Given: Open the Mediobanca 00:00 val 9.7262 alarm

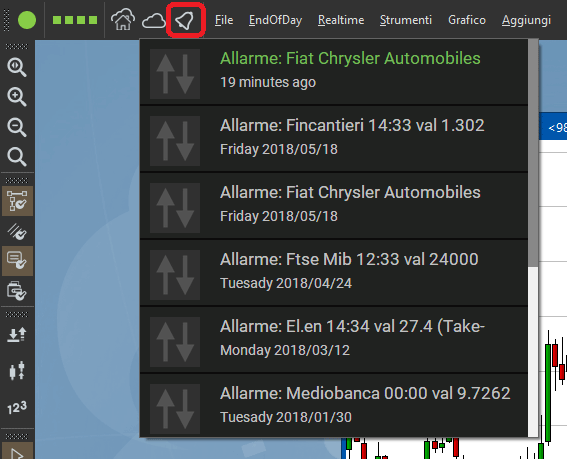Looking at the screenshot, I should point(334,406).
